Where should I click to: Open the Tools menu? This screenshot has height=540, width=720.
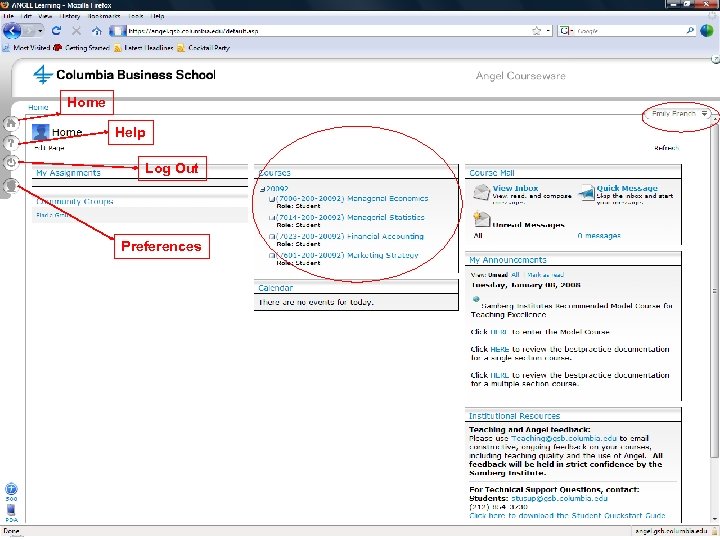136,16
